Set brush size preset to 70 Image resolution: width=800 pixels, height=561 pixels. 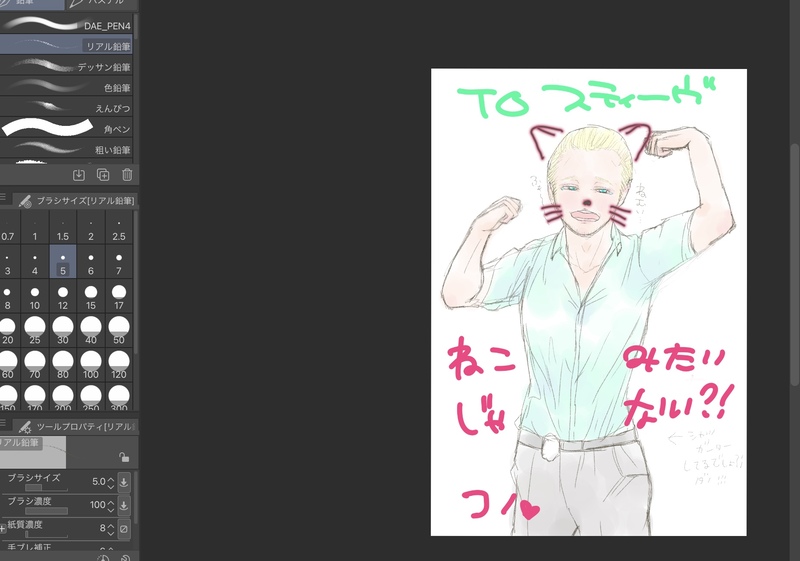click(35, 365)
